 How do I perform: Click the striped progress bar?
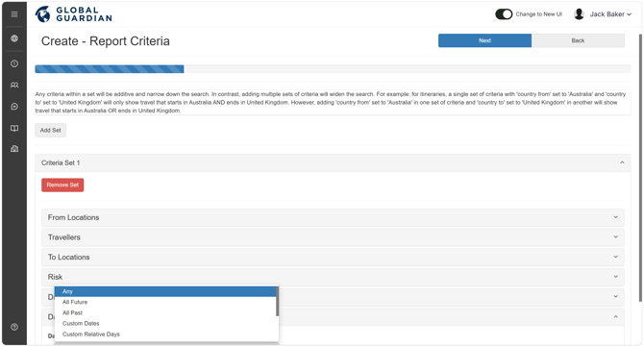[110, 69]
